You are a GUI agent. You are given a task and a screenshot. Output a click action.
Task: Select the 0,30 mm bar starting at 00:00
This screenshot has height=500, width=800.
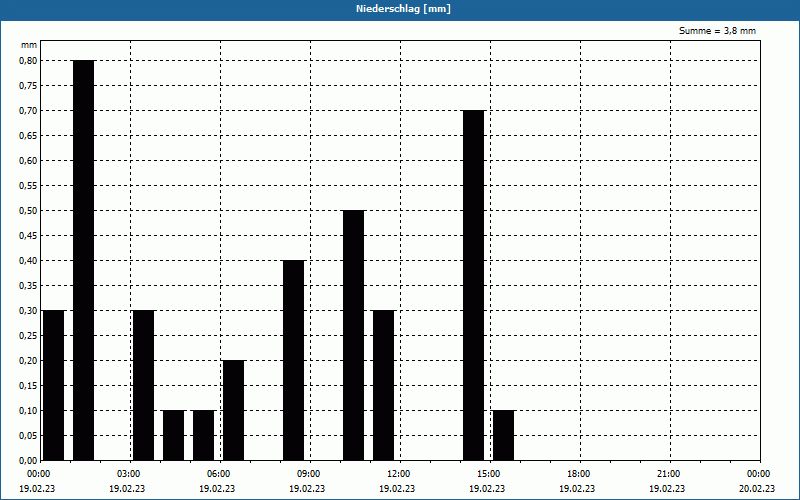(x=54, y=385)
